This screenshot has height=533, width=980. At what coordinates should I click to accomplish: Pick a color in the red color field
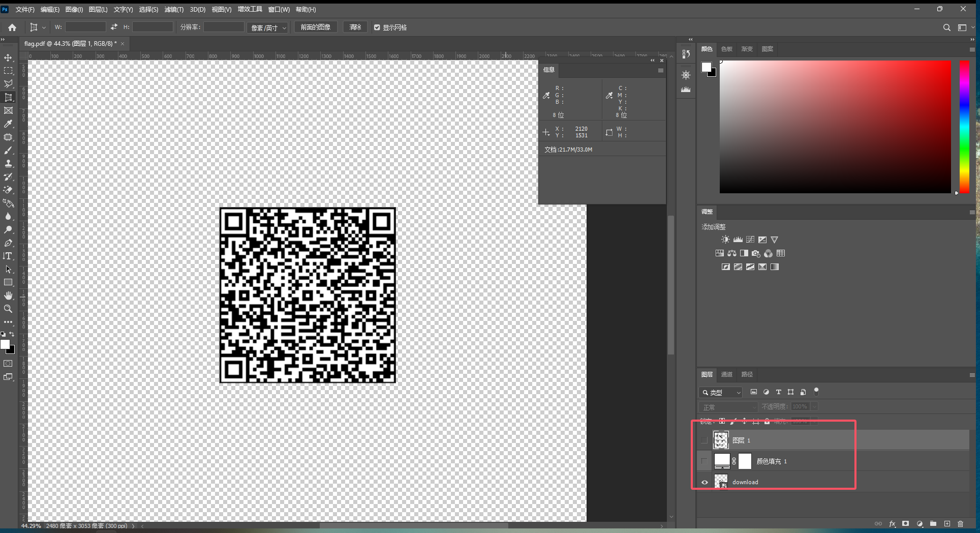(x=835, y=127)
